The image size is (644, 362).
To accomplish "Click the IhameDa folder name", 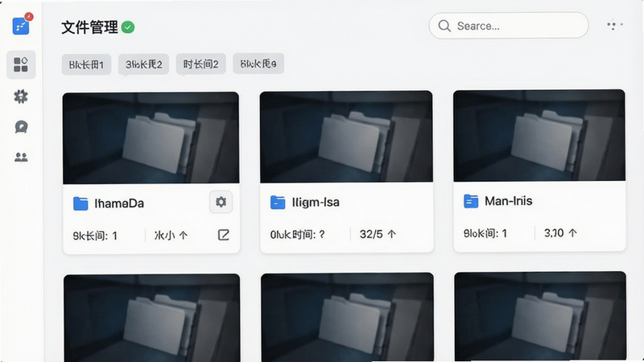I will tap(119, 204).
